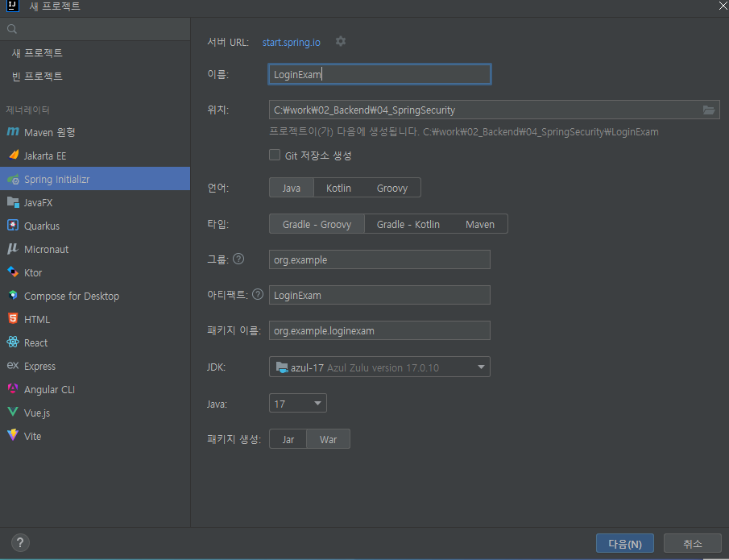
Task: Click the React atom icon
Action: 13,342
